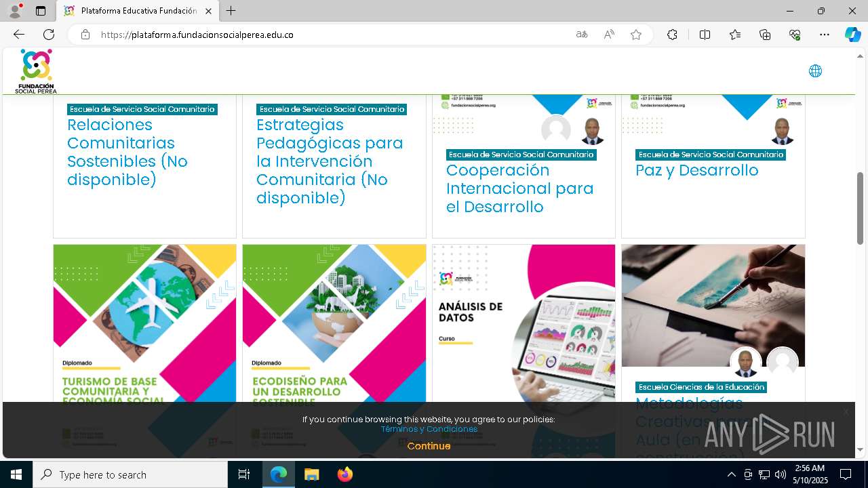This screenshot has height=488, width=868.
Task: Toggle Split screen view icon
Action: [705, 35]
